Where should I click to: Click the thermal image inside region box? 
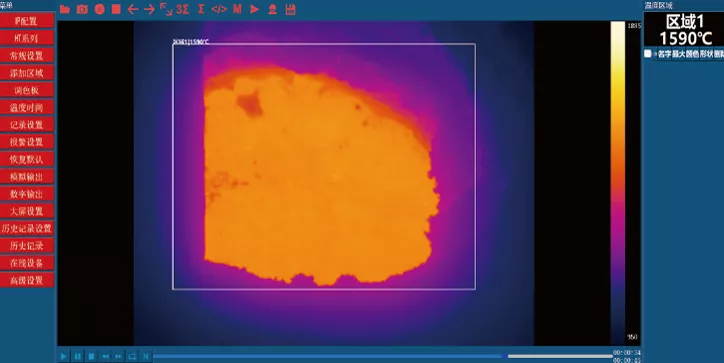(324, 166)
